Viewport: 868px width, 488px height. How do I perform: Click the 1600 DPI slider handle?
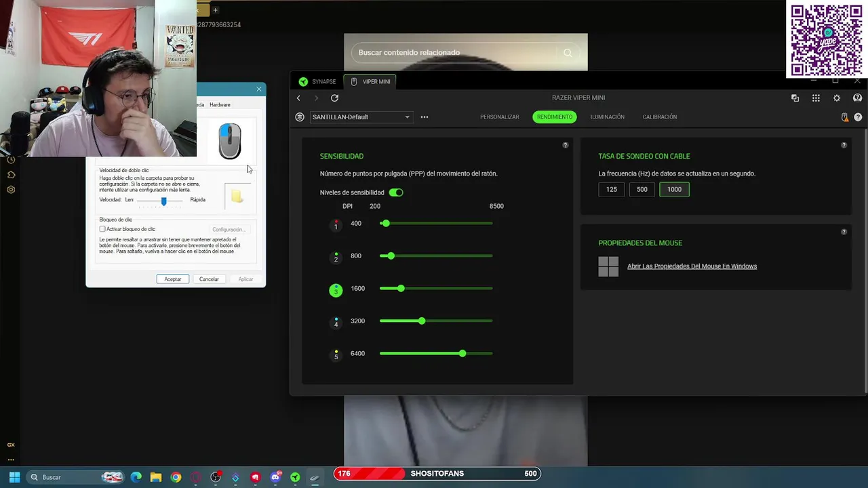(401, 289)
